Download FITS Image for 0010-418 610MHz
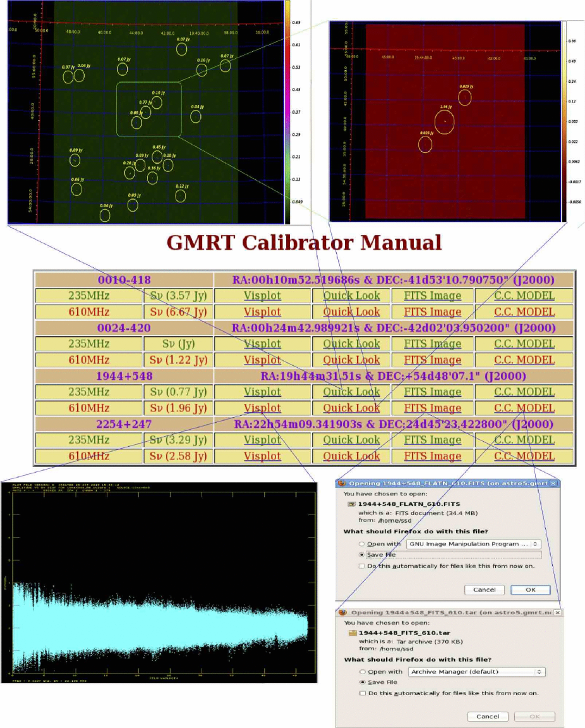The image size is (585, 728). (x=432, y=312)
